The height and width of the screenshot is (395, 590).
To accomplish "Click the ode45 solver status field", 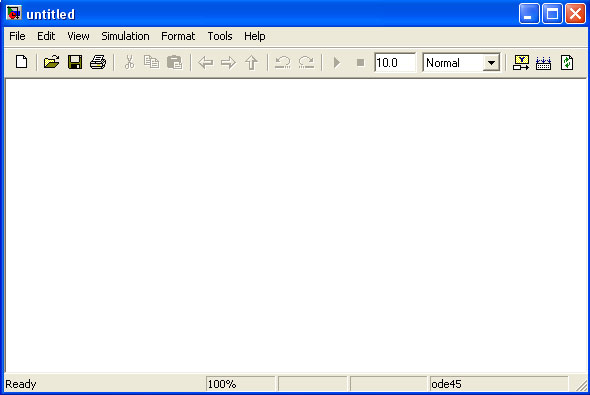I will pos(499,384).
